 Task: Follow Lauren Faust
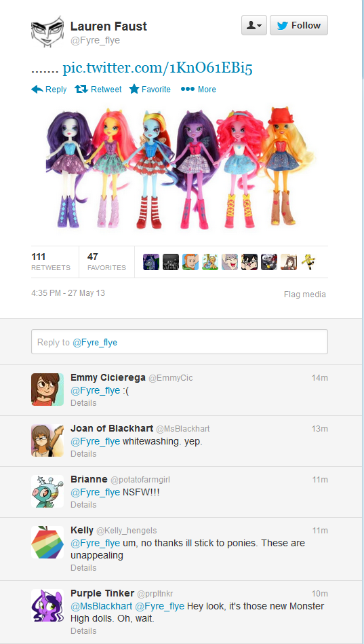pos(299,26)
